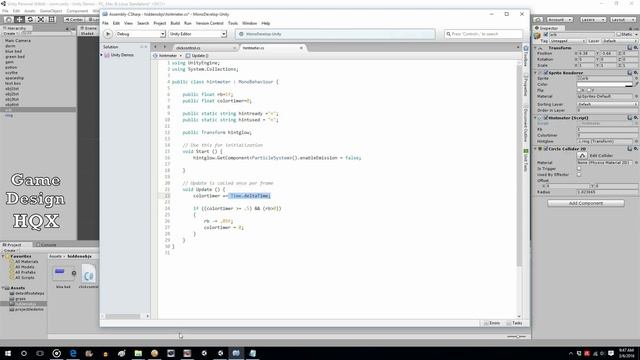
Task: Toggle the Static checkbox
Action: pyautogui.click(x=618, y=35)
